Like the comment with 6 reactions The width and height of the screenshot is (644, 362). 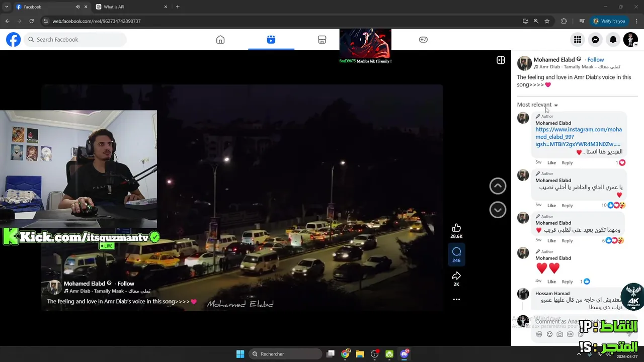[551, 241]
